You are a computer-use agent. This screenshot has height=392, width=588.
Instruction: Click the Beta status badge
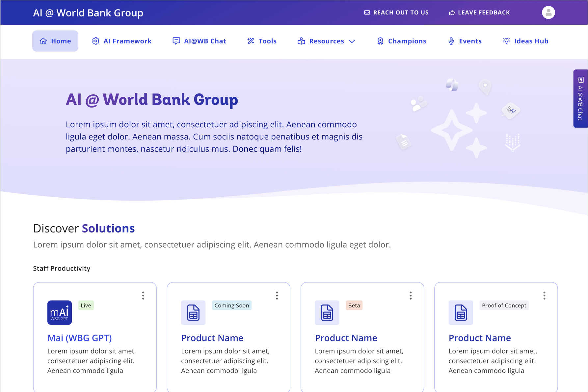click(x=354, y=306)
